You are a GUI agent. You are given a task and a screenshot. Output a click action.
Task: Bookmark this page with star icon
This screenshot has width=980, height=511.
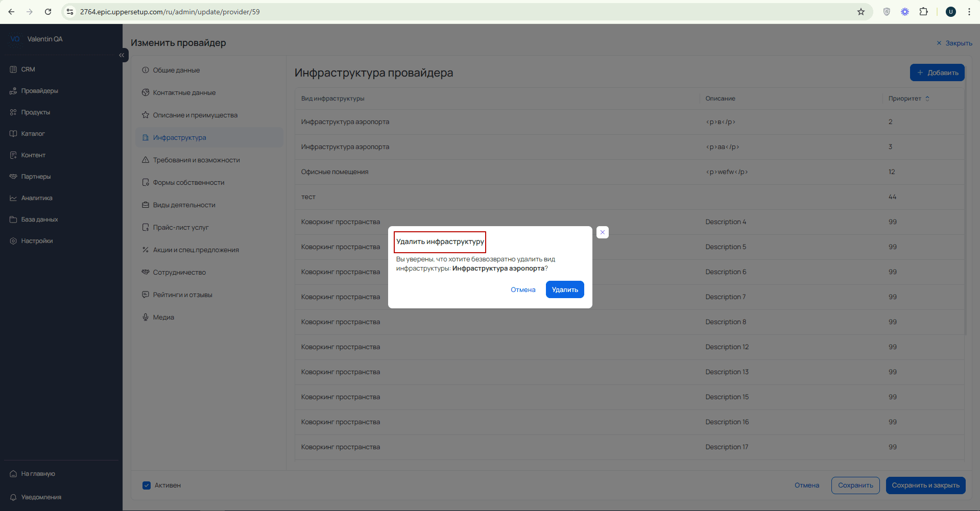(861, 12)
